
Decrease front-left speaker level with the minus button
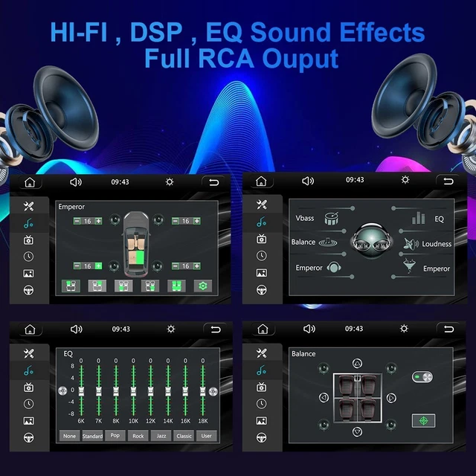click(77, 221)
